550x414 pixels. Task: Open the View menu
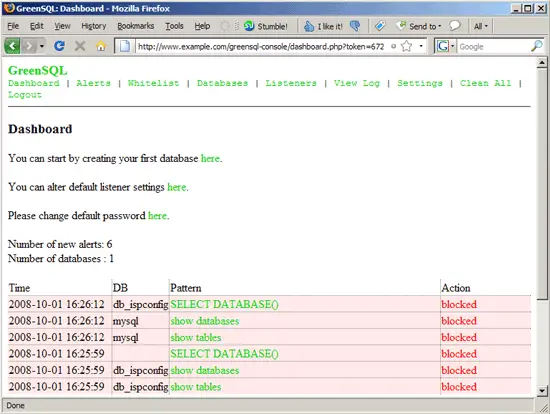62,26
